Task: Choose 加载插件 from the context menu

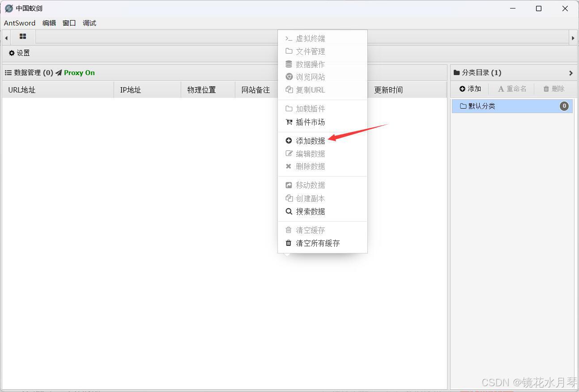Action: pyautogui.click(x=323, y=109)
